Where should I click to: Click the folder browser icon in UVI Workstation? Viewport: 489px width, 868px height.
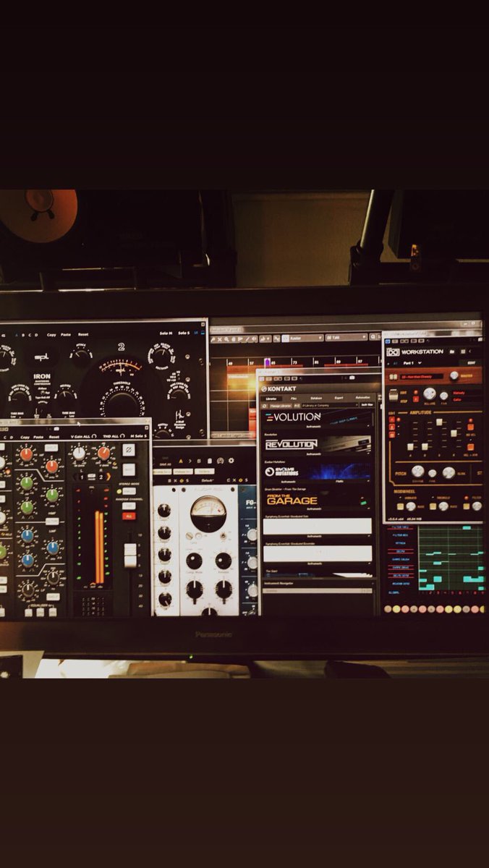[452, 352]
